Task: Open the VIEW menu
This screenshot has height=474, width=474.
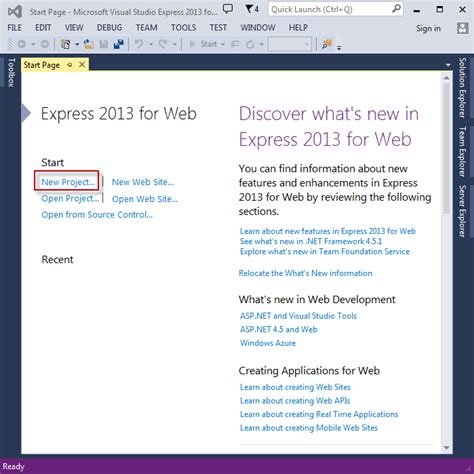Action: (x=74, y=28)
